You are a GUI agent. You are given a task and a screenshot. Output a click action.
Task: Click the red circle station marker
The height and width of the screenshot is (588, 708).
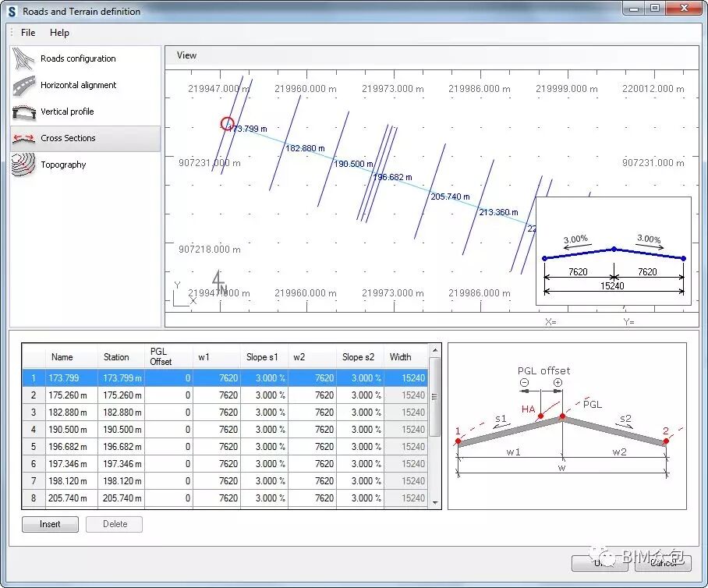[x=227, y=123]
